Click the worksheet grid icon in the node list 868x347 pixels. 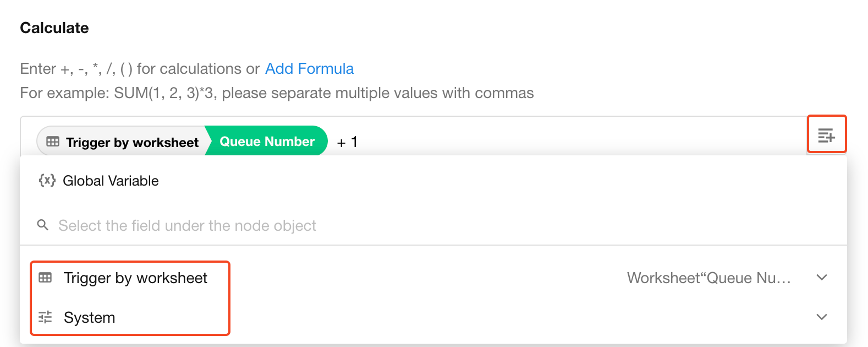45,278
